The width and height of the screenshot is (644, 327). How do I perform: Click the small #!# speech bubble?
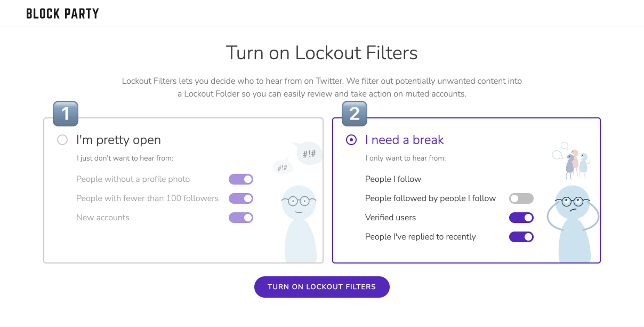click(x=283, y=168)
